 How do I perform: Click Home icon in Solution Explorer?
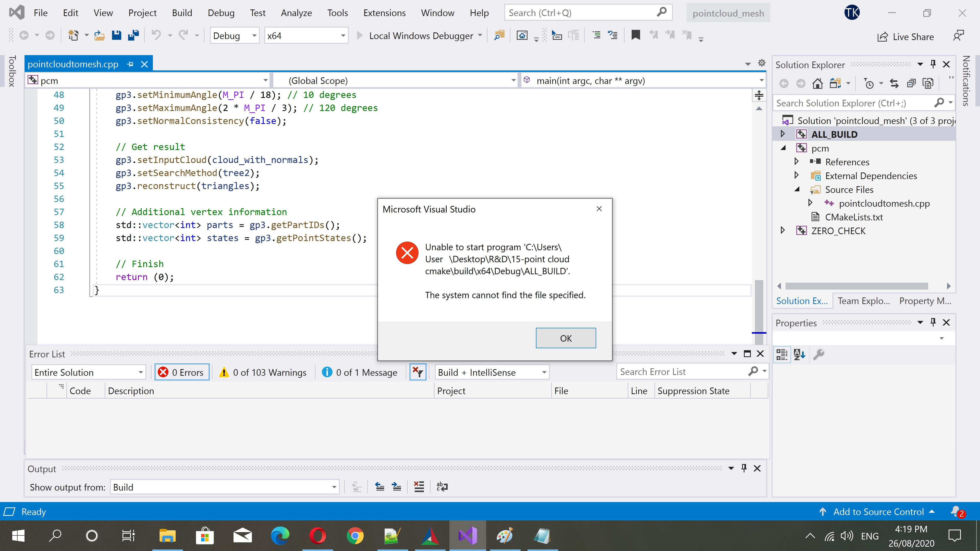(x=817, y=83)
